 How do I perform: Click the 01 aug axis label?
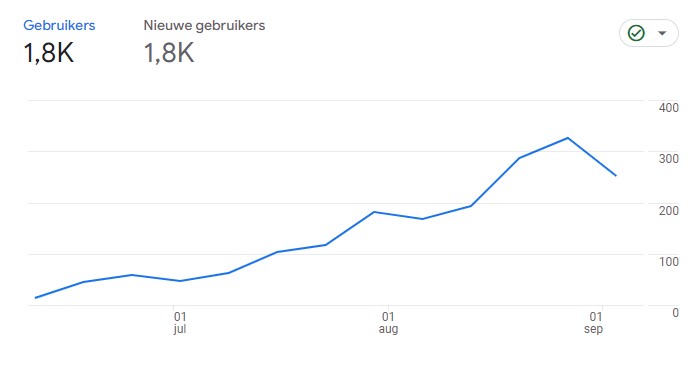pos(388,323)
